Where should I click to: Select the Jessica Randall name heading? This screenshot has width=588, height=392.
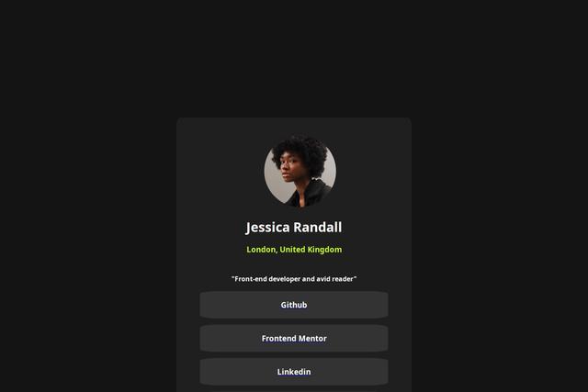click(294, 227)
